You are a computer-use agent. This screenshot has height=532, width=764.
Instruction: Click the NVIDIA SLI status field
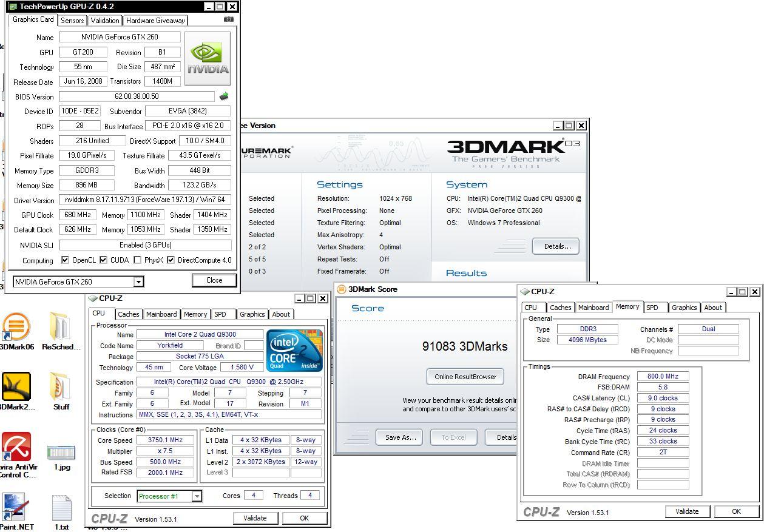[145, 245]
